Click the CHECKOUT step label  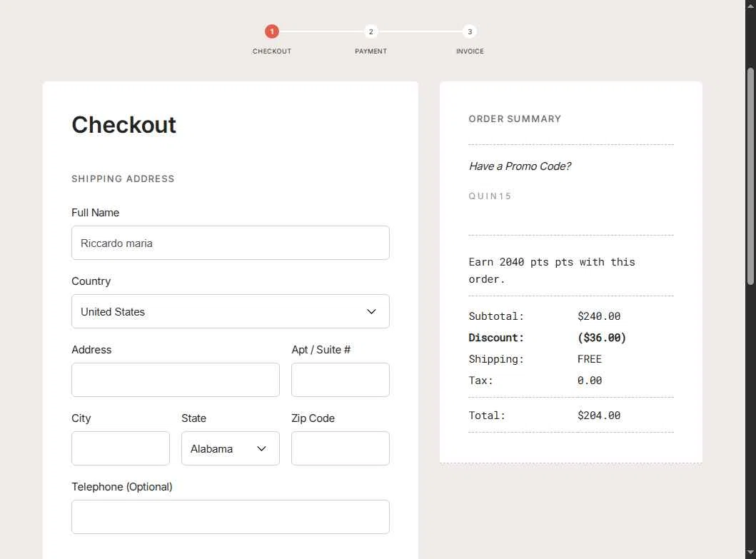point(271,51)
